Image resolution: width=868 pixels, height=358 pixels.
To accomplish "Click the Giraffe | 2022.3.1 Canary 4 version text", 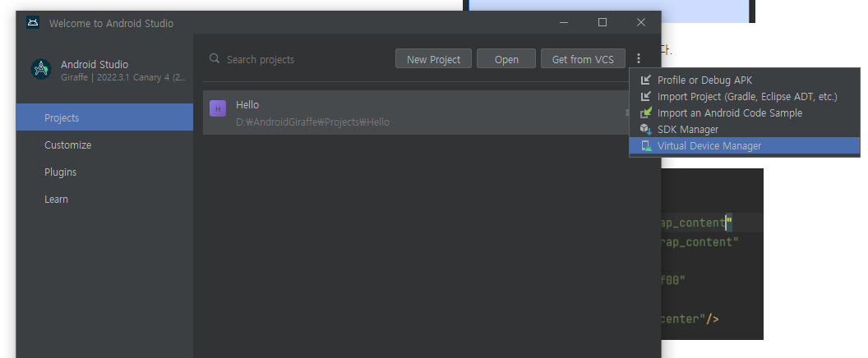I will 123,77.
